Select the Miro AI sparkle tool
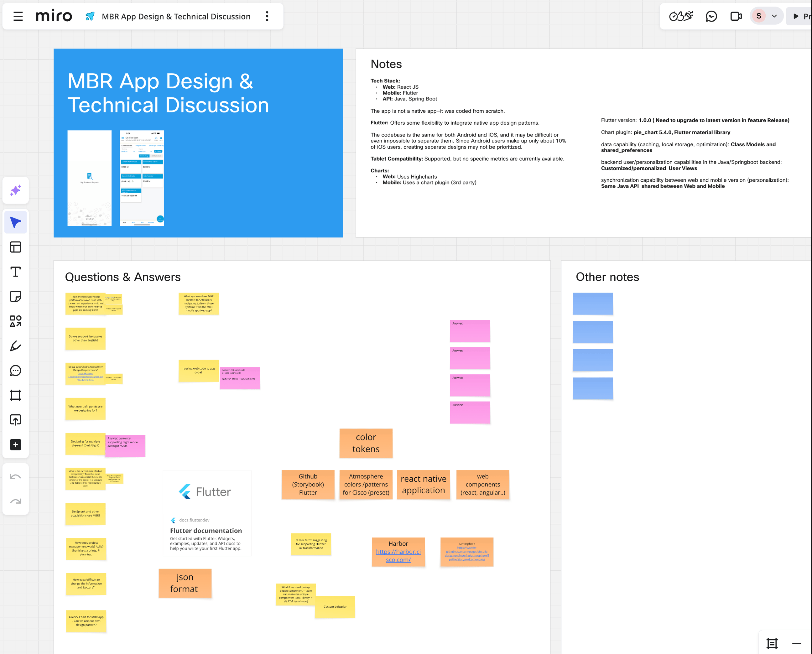This screenshot has height=654, width=812. pyautogui.click(x=15, y=190)
